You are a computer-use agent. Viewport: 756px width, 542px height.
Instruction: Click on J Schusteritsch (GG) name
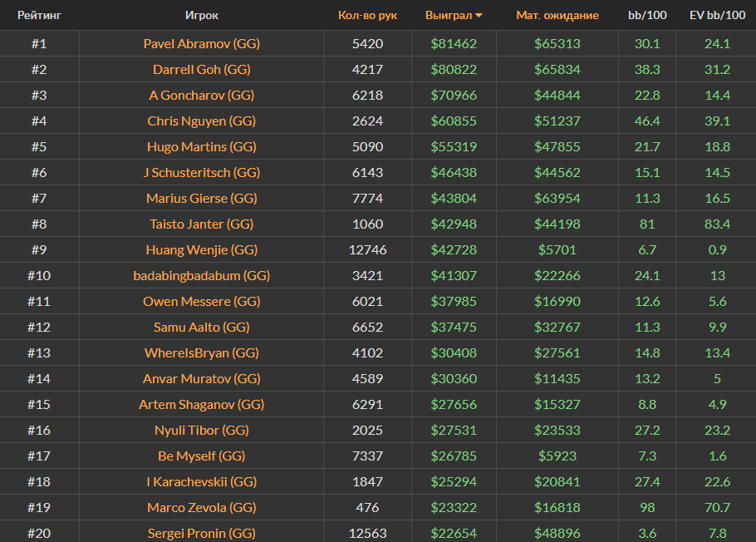click(x=201, y=172)
